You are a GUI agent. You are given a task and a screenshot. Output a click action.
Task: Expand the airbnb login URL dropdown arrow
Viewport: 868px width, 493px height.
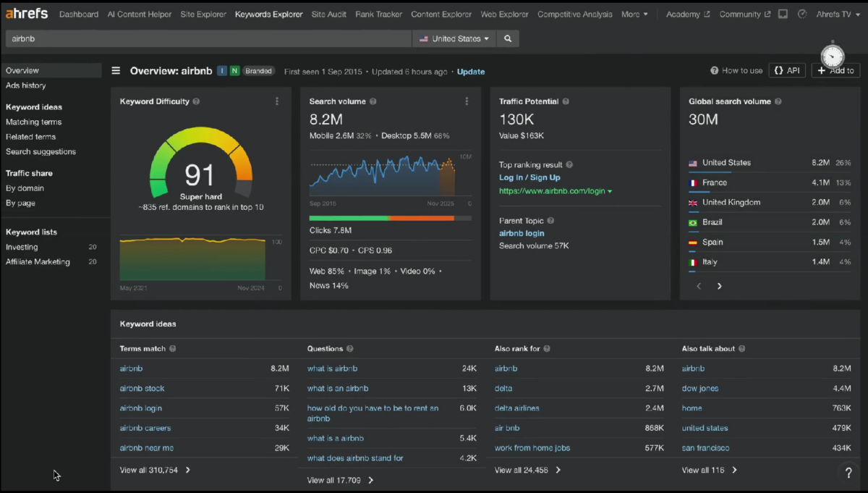(610, 192)
